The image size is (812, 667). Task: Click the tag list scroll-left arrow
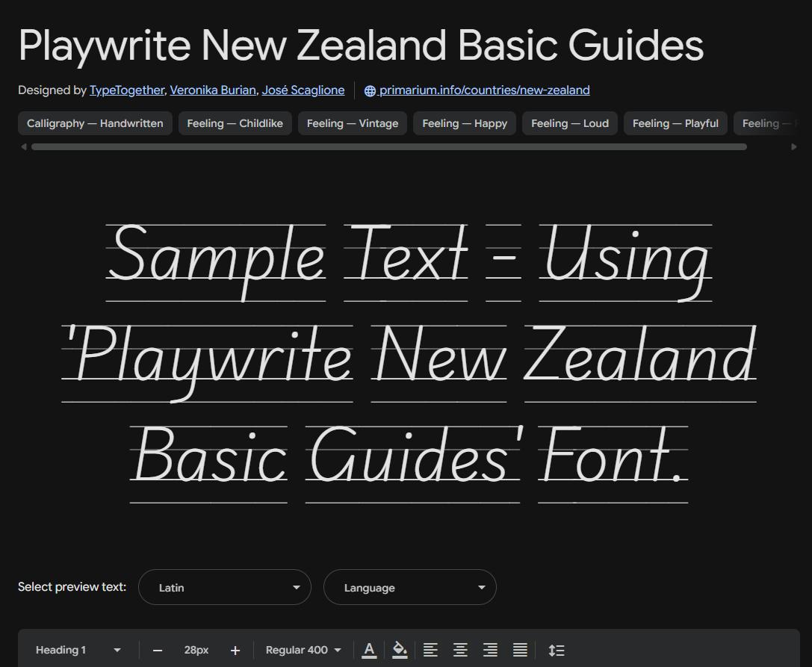coord(24,147)
